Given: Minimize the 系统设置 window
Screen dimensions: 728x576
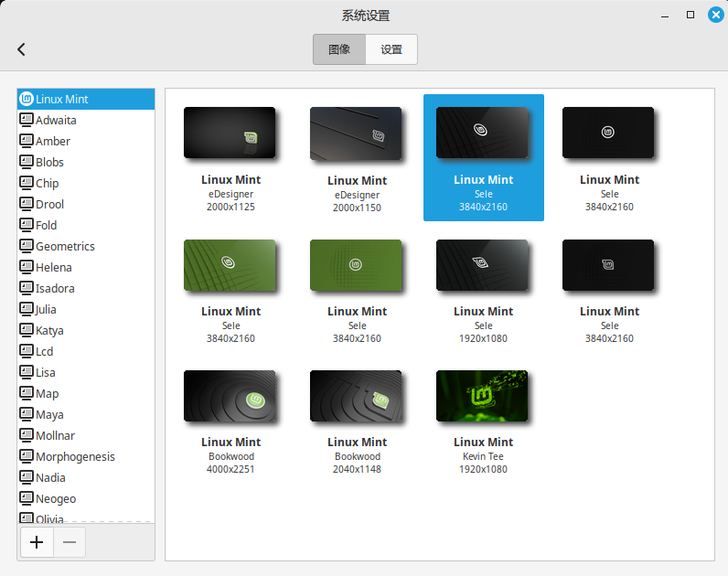Looking at the screenshot, I should (665, 16).
